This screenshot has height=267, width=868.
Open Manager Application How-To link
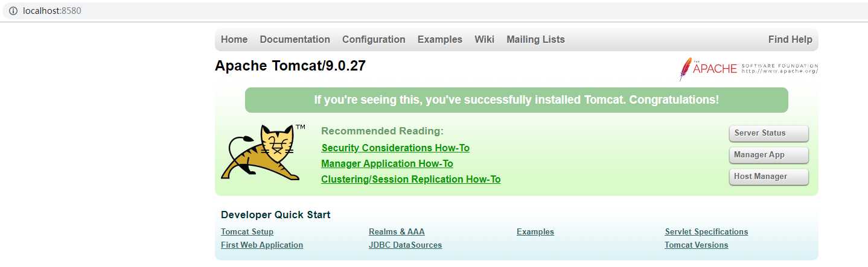tap(387, 164)
